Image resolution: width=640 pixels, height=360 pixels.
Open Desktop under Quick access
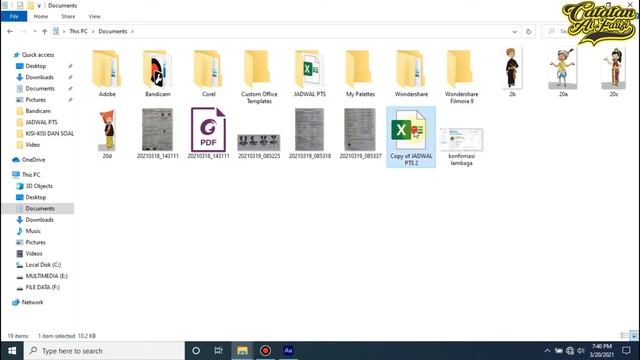(36, 66)
